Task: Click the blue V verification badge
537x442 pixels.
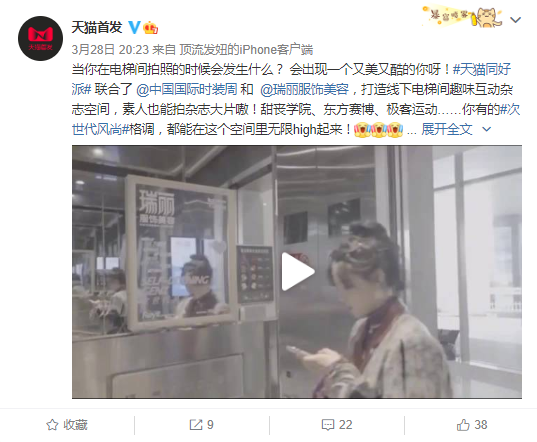Action: (134, 27)
